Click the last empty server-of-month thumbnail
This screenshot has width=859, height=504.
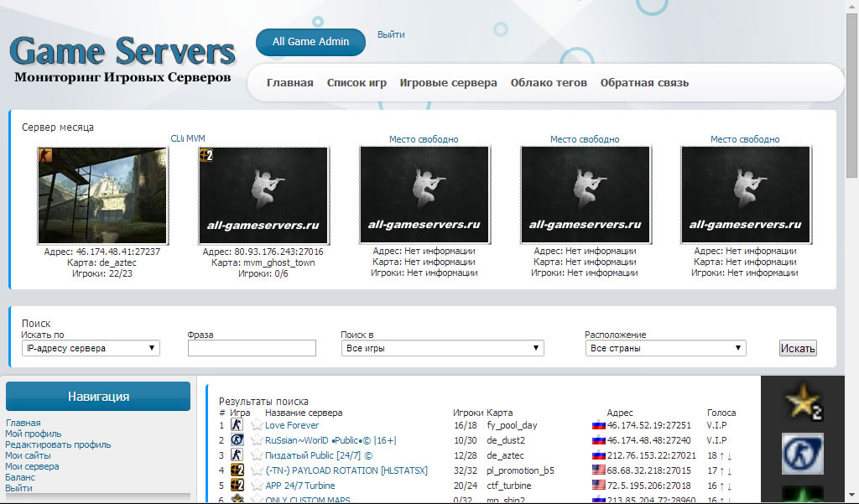click(746, 195)
